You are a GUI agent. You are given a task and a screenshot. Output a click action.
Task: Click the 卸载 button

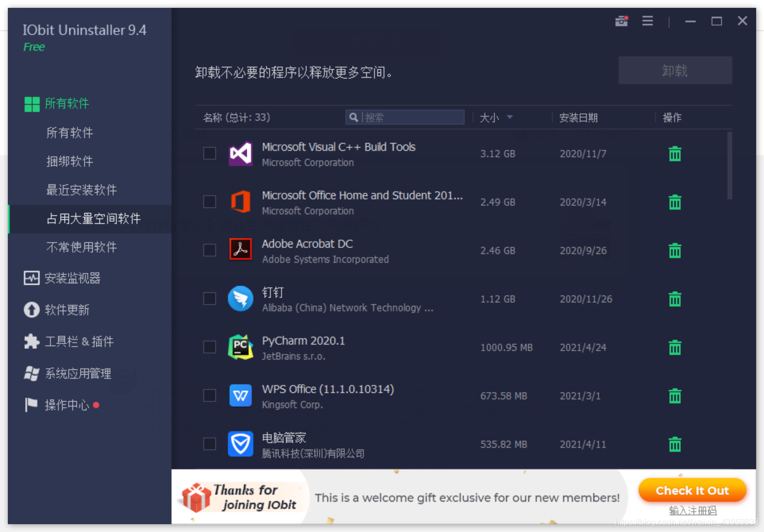coord(675,70)
